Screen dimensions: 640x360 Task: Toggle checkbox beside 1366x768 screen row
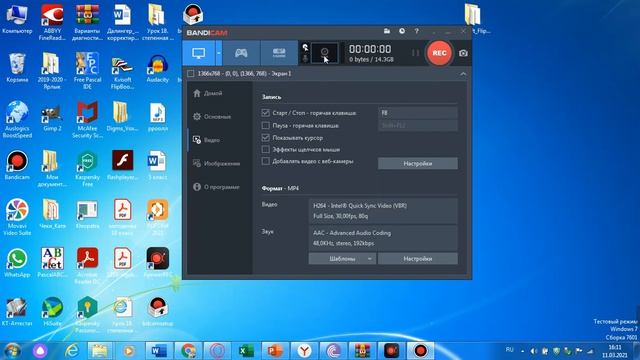click(x=191, y=74)
